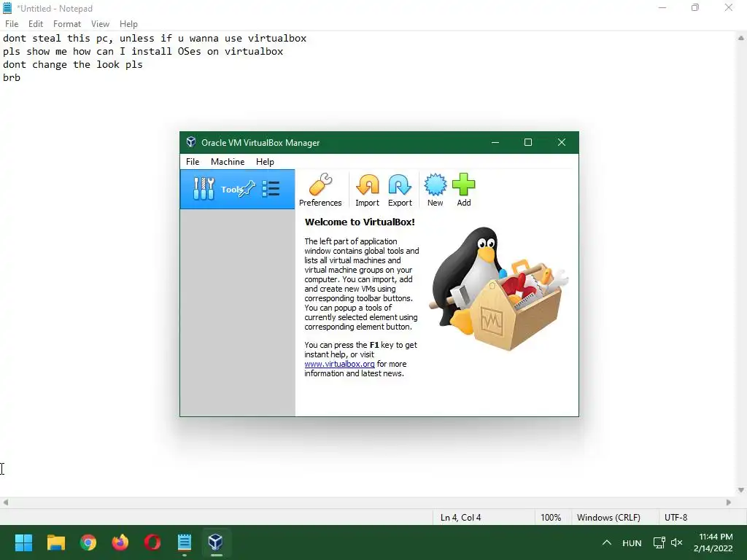Follow the www.virtualbox.org link
The width and height of the screenshot is (747, 560).
339,364
